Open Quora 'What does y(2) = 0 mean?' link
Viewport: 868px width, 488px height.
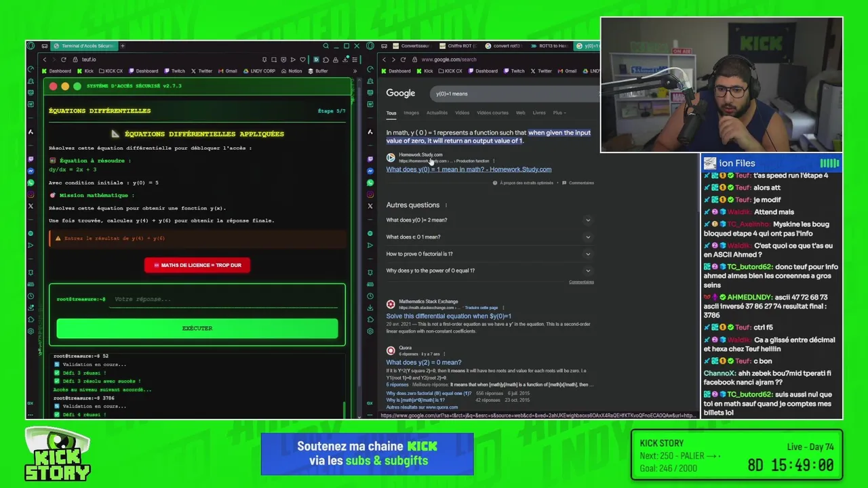click(x=423, y=363)
